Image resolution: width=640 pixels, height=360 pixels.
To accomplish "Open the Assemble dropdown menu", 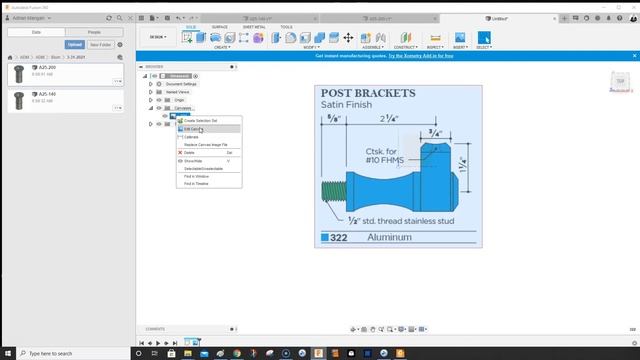I will pos(373,47).
